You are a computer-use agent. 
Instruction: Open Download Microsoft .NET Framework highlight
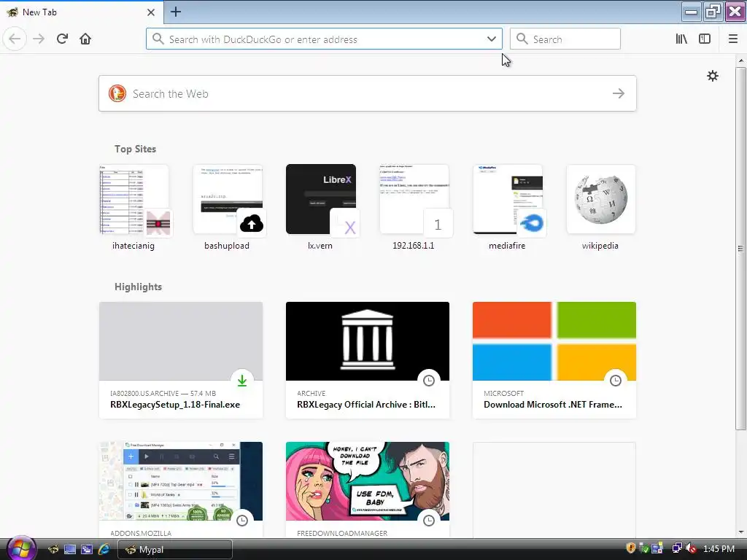tap(554, 360)
